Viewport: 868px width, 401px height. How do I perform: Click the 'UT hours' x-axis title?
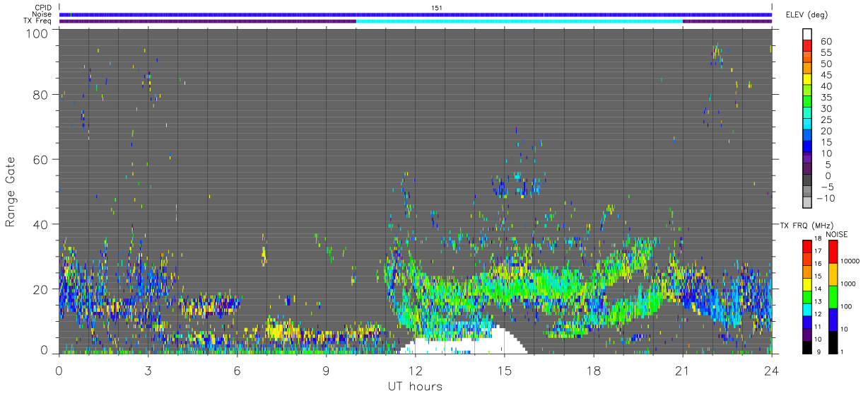tap(415, 387)
